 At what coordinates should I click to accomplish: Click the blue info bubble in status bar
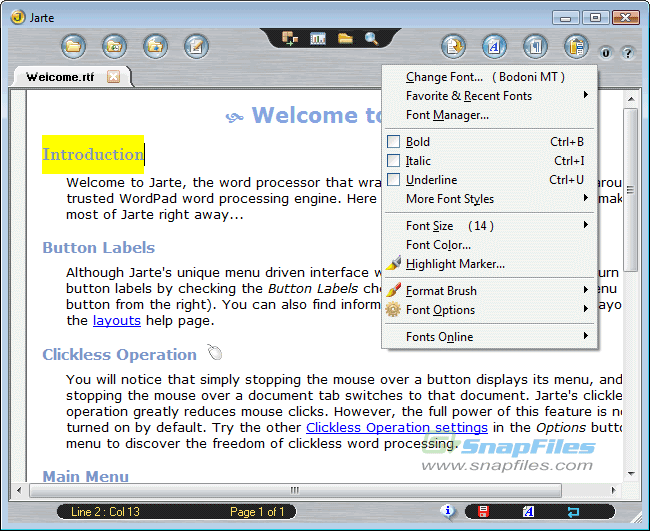coord(448,511)
